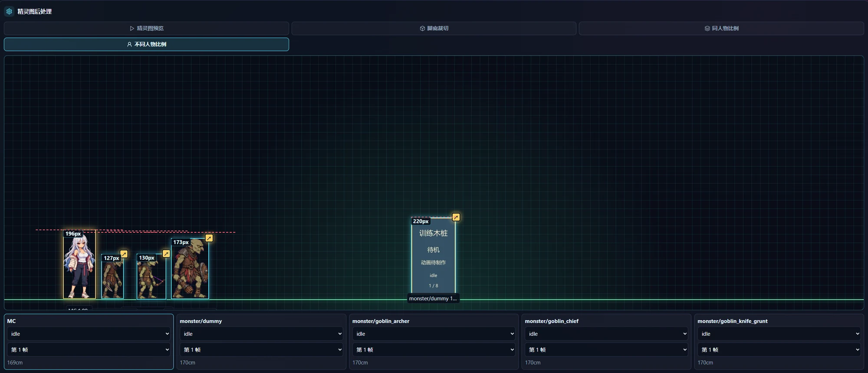Screen dimensions: 868x373
Task: Switch to the 脚底裁切 tab
Action: [x=434, y=28]
